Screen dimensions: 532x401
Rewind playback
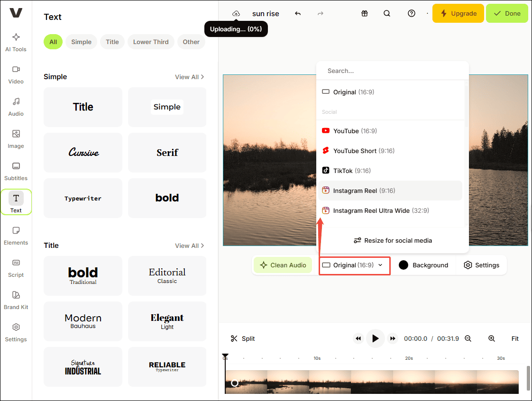pyautogui.click(x=358, y=338)
